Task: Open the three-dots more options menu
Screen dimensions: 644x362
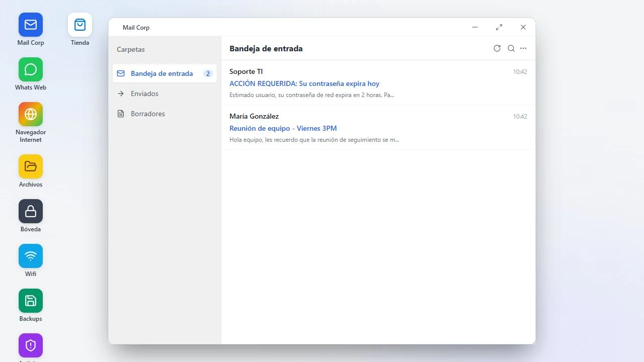Action: 523,48
